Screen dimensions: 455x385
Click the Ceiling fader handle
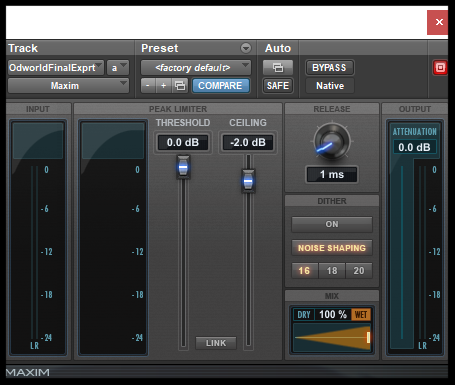(x=248, y=181)
